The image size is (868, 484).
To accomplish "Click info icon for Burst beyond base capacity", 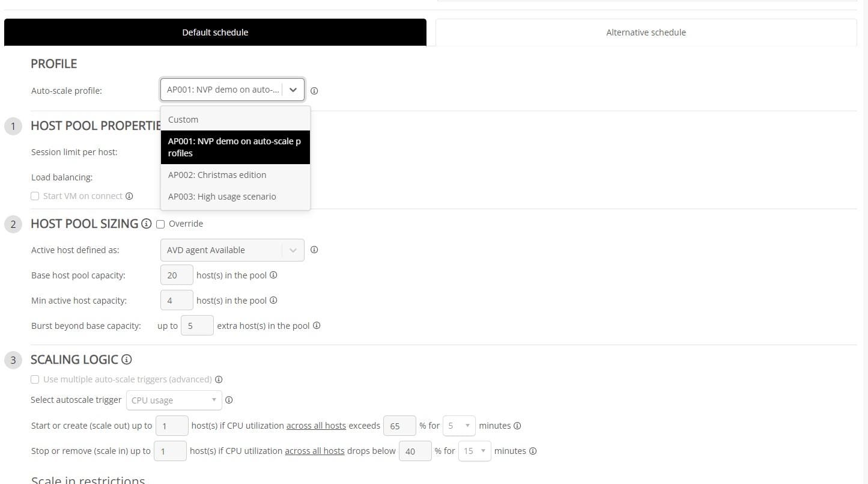I will 317,326.
